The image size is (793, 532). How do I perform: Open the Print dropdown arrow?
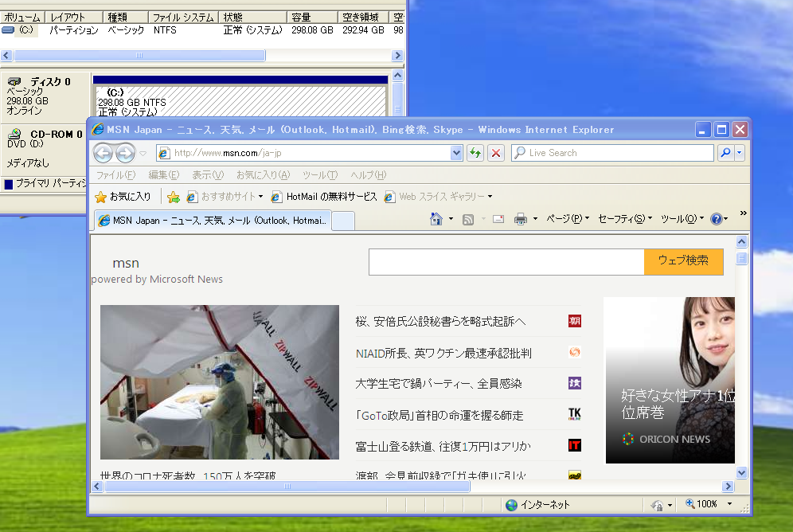(535, 219)
